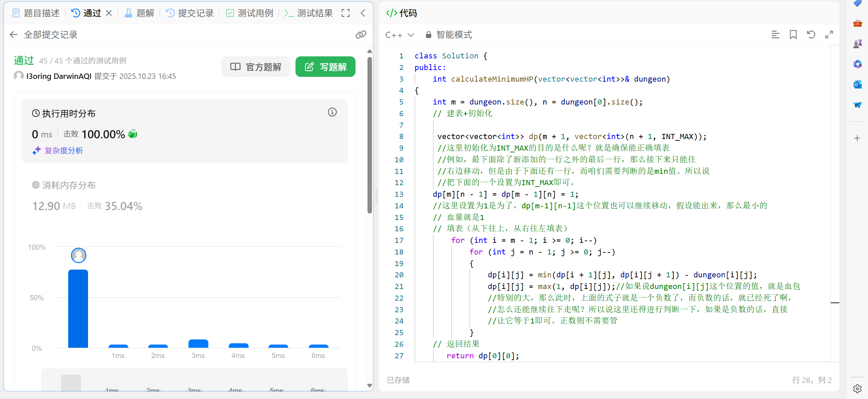The image size is (868, 399).
Task: Open runtime distribution info icon
Action: [x=332, y=112]
